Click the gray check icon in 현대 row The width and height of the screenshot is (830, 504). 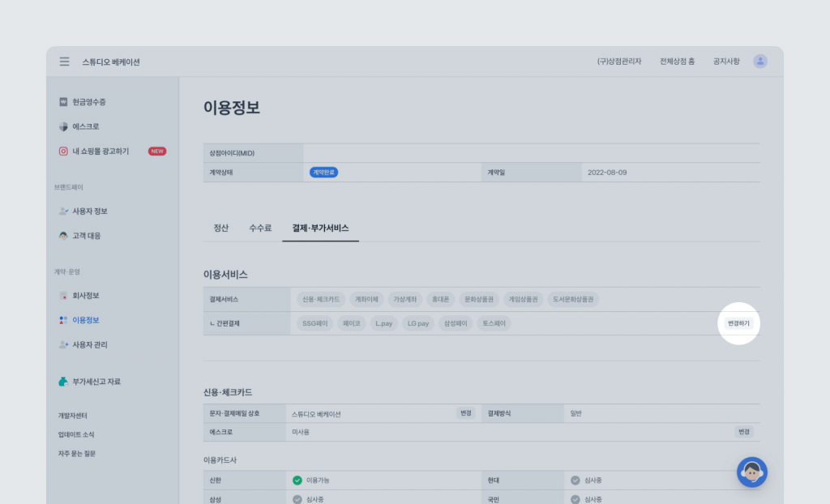(x=575, y=481)
